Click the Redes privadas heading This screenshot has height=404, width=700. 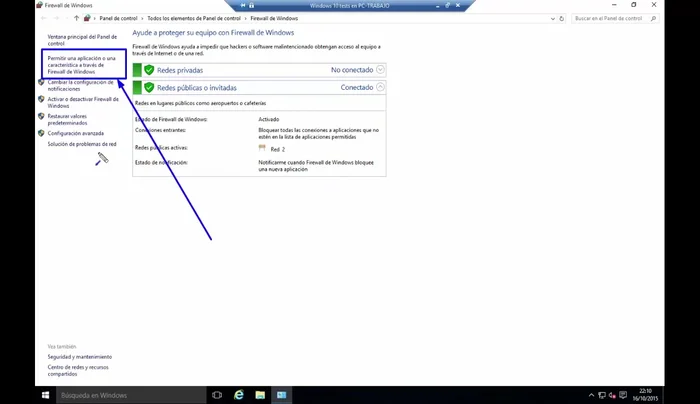(x=180, y=70)
